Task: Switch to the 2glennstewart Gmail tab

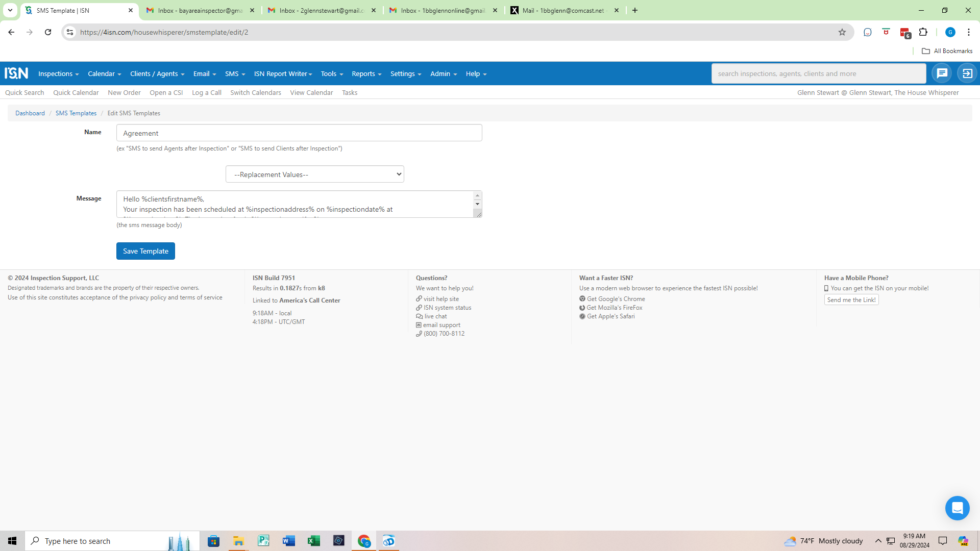Action: click(322, 10)
